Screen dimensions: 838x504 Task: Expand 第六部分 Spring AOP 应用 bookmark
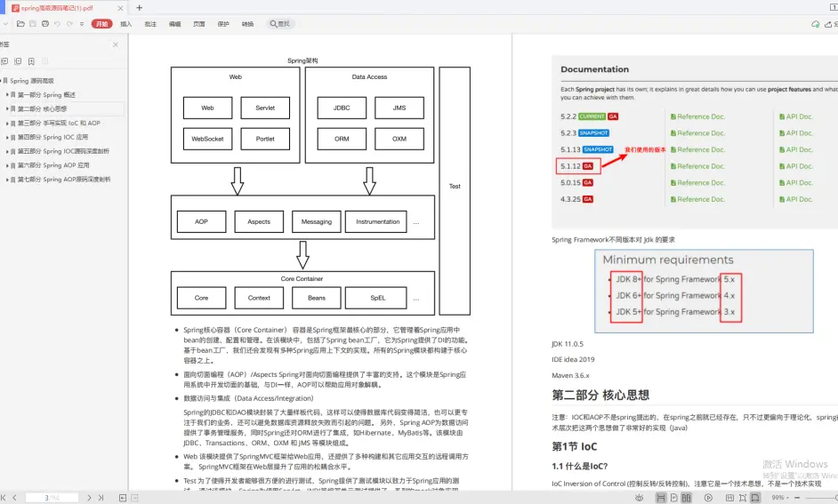(7, 165)
